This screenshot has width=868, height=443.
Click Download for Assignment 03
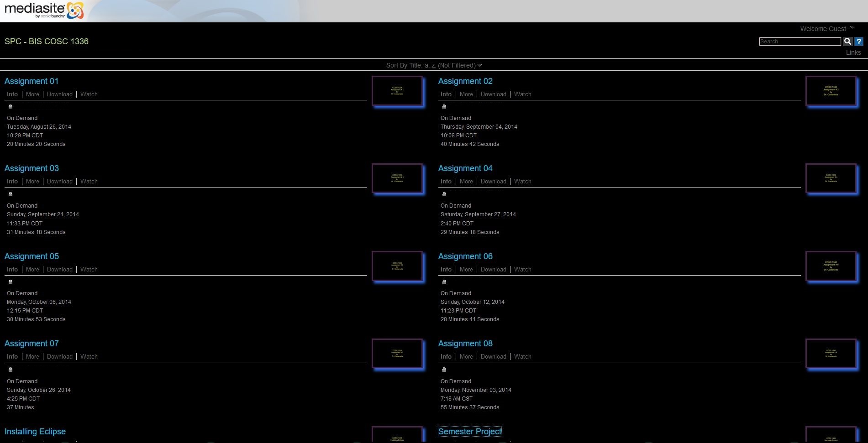click(x=60, y=181)
